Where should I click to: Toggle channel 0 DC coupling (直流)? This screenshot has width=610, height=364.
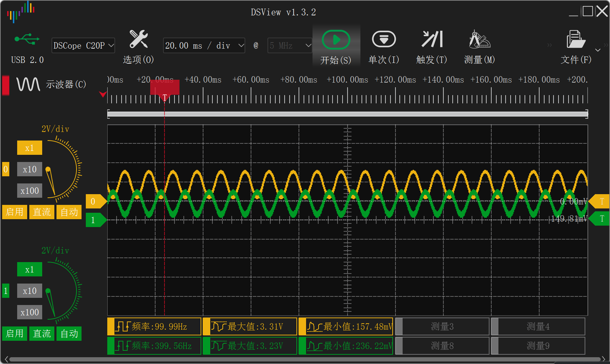pos(42,212)
